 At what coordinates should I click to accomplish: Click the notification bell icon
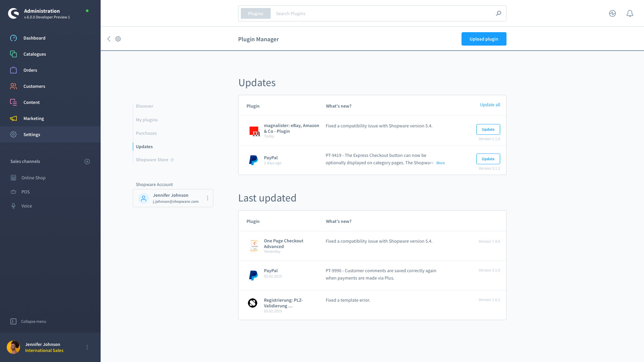pyautogui.click(x=630, y=13)
